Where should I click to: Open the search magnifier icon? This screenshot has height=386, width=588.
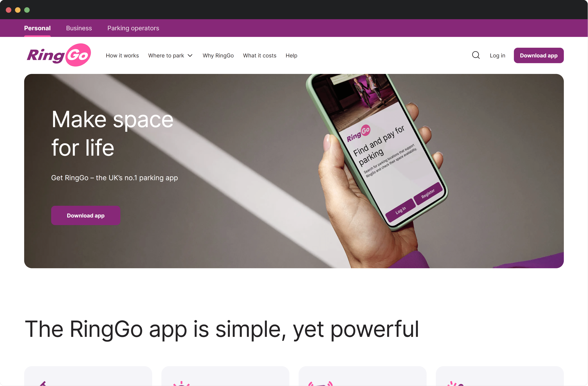pos(476,55)
